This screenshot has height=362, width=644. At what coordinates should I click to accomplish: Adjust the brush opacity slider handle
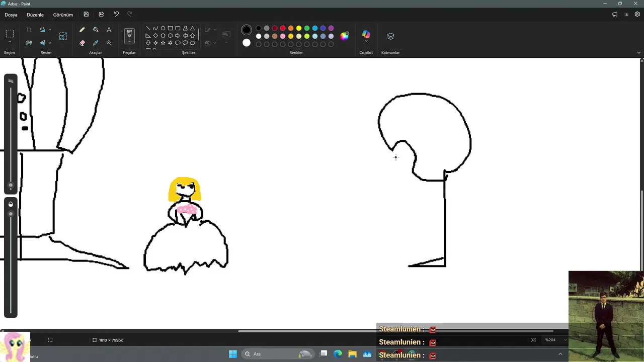[11, 214]
